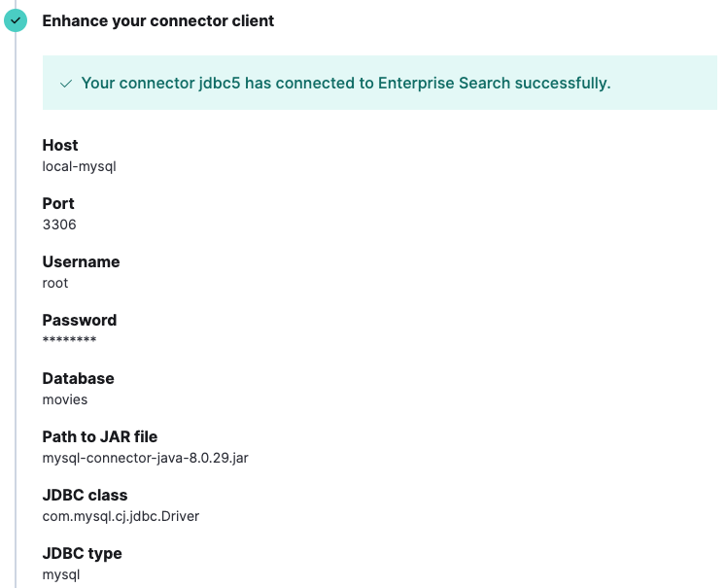Select the local-mysql host value
The image size is (727, 588).
click(x=80, y=166)
